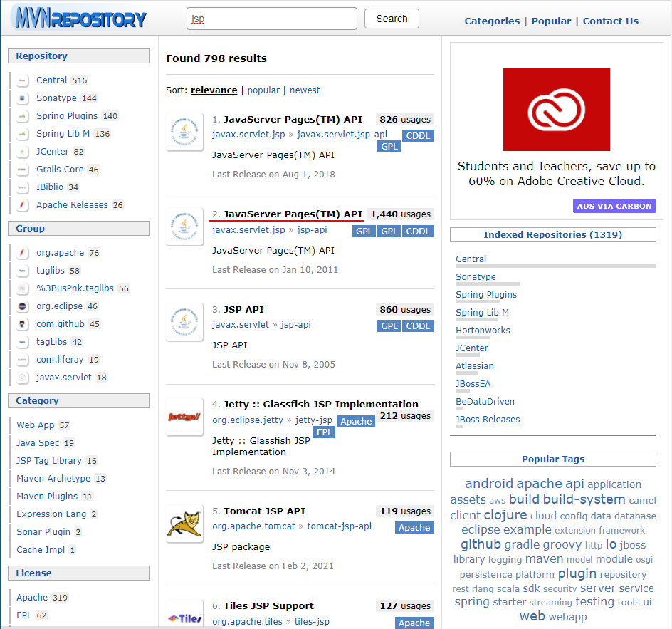Image resolution: width=672 pixels, height=629 pixels.
Task: Click the CDDL license badge of result 1
Action: click(418, 135)
